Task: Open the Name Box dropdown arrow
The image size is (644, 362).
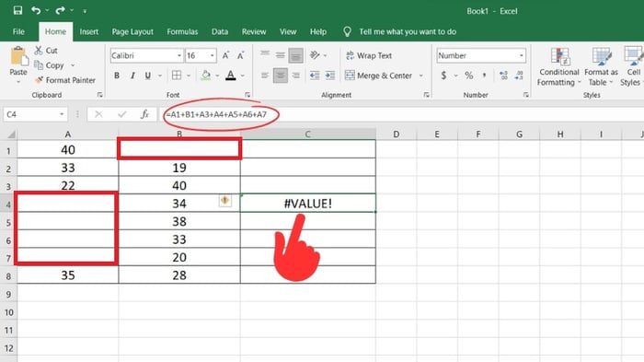Action: [x=62, y=114]
